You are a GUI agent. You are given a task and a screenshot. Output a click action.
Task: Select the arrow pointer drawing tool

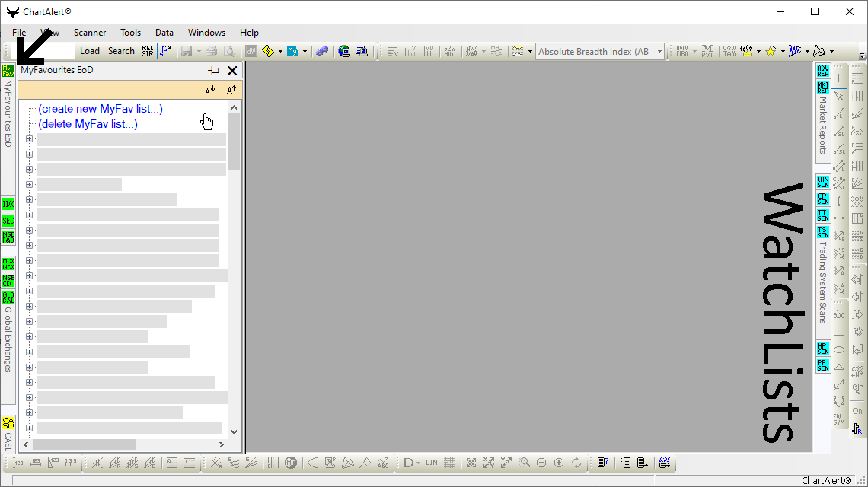click(x=839, y=96)
